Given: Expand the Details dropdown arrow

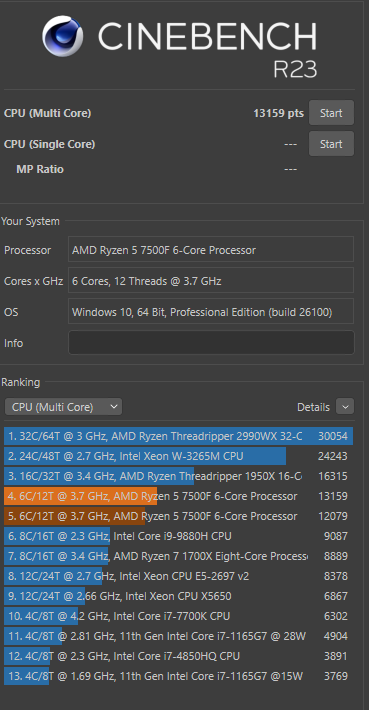Looking at the screenshot, I should click(345, 407).
